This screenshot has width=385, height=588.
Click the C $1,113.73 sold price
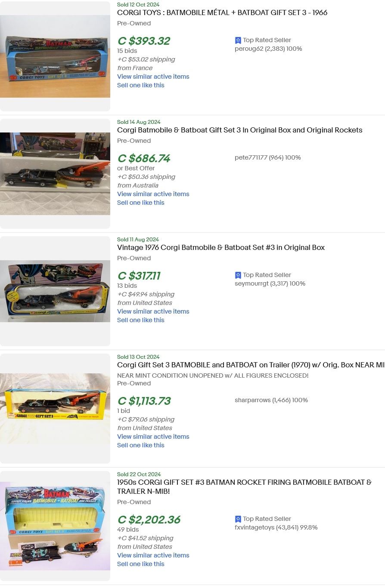pos(144,401)
